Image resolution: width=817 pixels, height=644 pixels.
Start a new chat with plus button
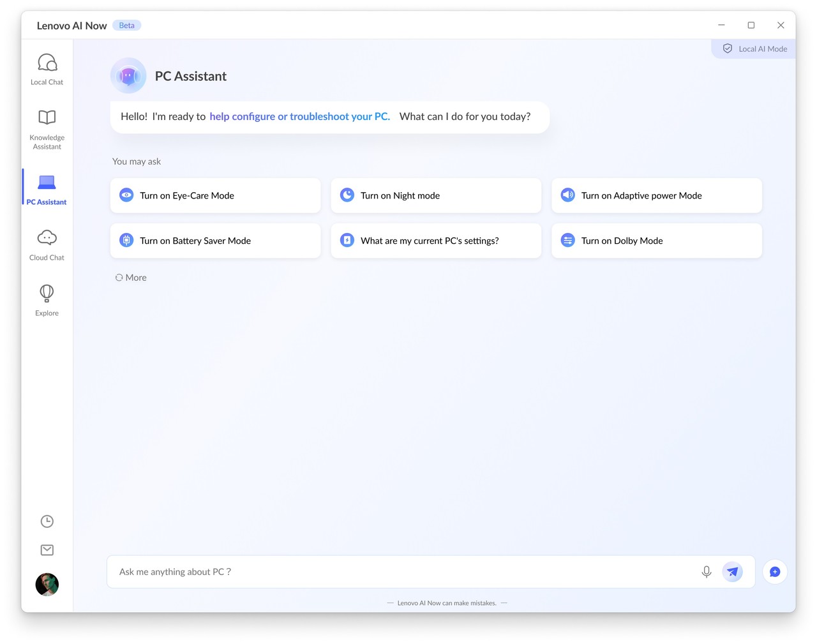[x=774, y=572]
